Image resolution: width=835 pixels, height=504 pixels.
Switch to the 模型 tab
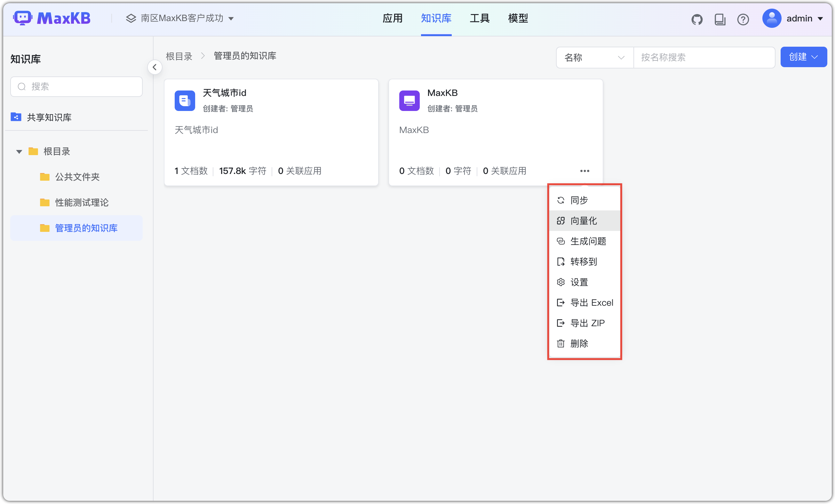pyautogui.click(x=518, y=18)
